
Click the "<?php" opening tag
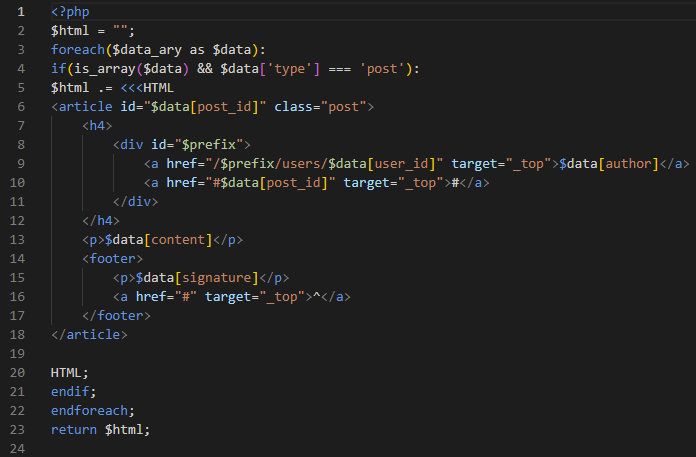coord(70,12)
